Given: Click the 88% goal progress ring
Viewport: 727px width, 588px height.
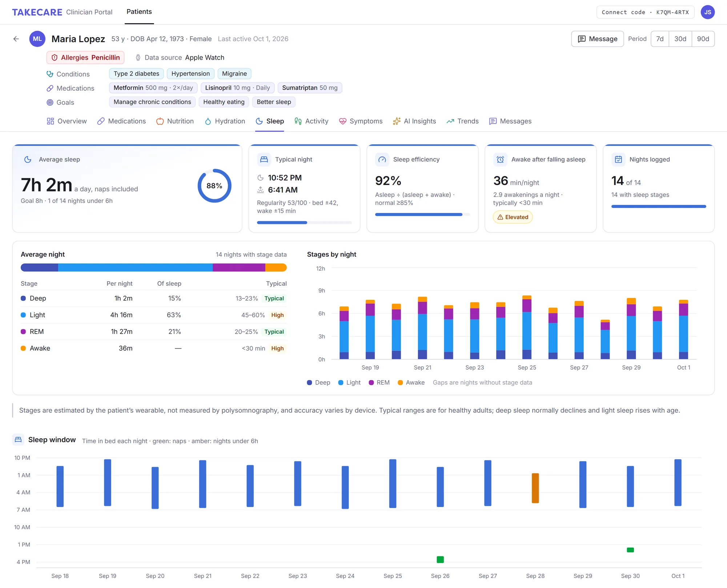Looking at the screenshot, I should pyautogui.click(x=214, y=186).
